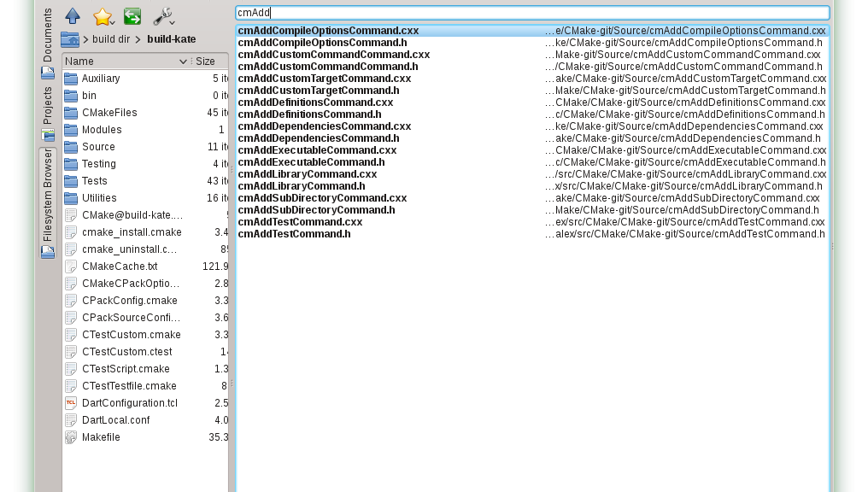Sort by the Name column header

(120, 61)
